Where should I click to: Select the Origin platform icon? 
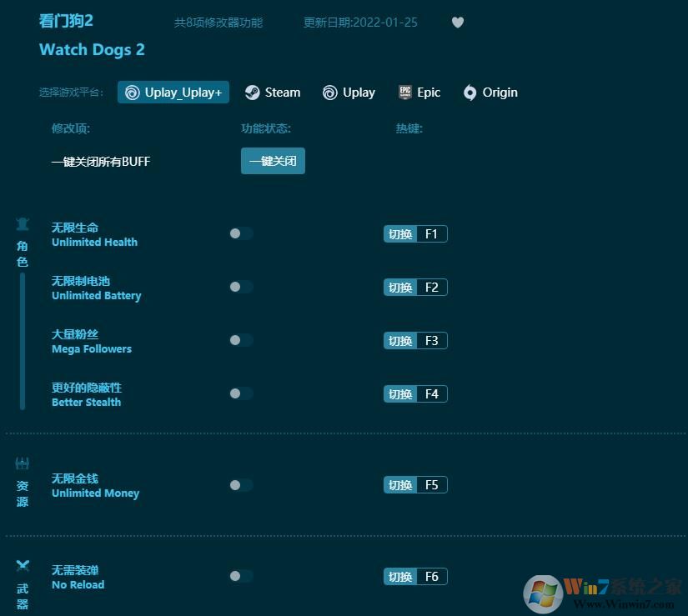[x=470, y=93]
